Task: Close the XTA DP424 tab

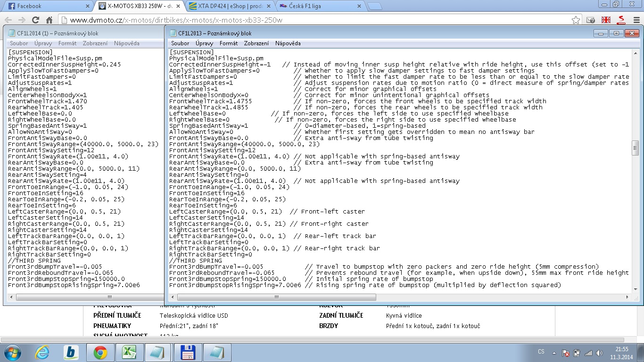Action: tap(268, 7)
